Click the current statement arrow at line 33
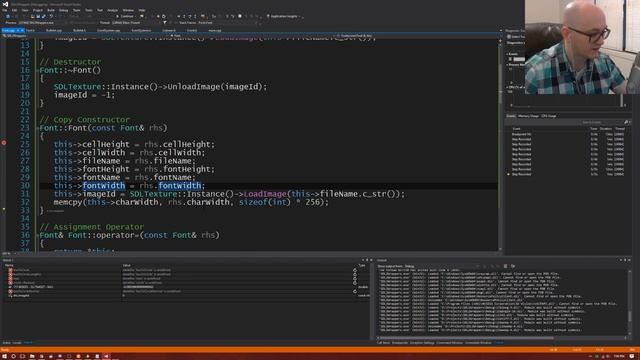The image size is (640, 360). pos(4,209)
